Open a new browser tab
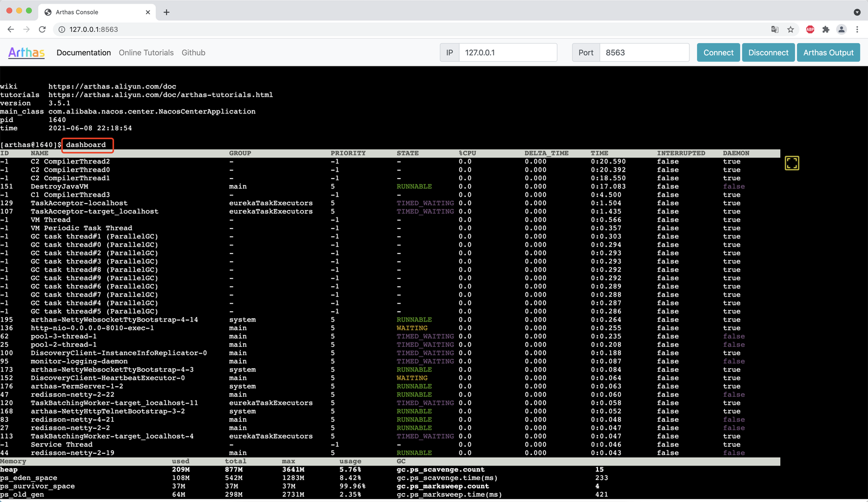This screenshot has height=502, width=868. [x=166, y=12]
